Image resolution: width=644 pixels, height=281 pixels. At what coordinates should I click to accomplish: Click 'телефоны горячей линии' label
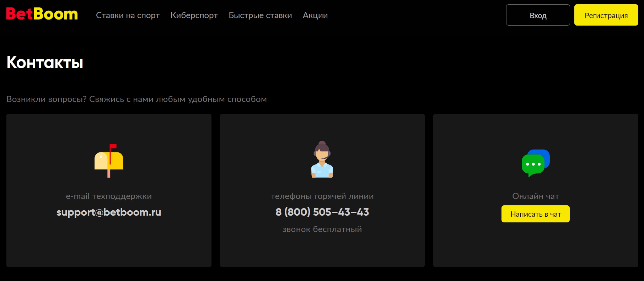[x=322, y=196]
